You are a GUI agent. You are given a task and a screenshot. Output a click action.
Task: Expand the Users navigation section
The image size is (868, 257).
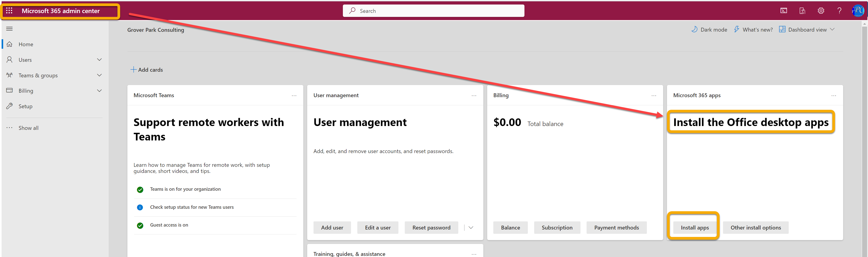[x=99, y=60]
